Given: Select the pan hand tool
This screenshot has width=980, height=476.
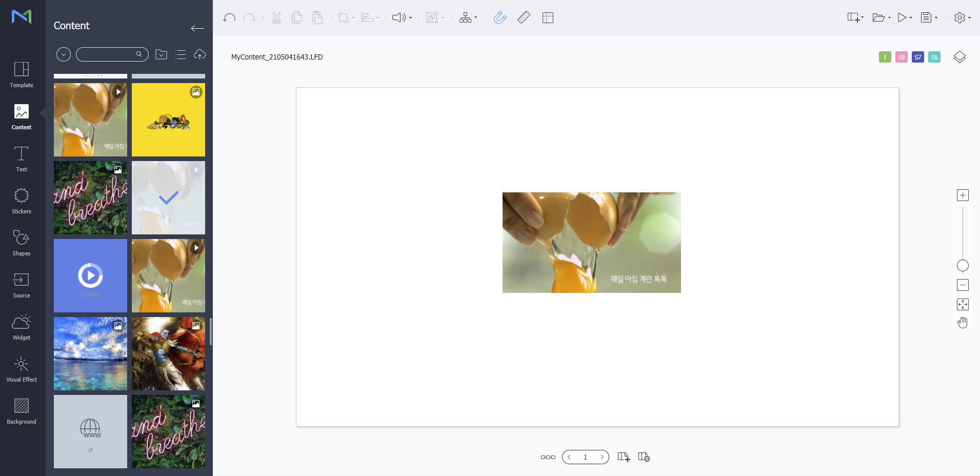Looking at the screenshot, I should coord(963,323).
